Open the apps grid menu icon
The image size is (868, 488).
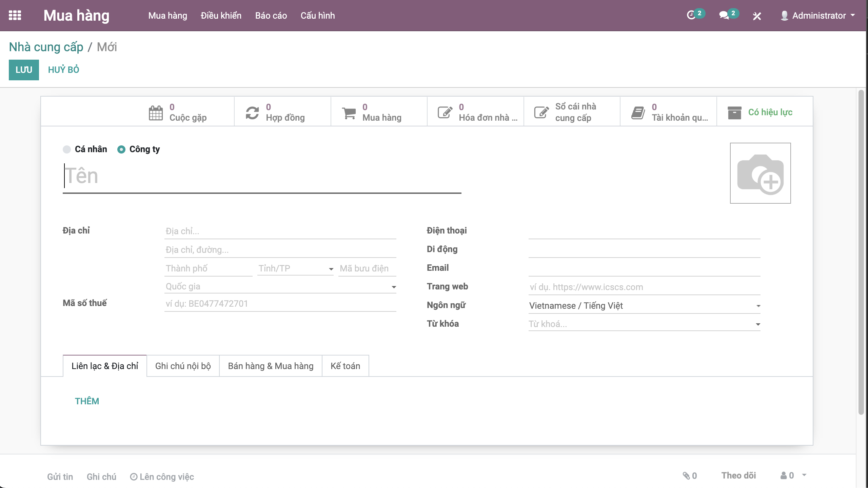(15, 16)
